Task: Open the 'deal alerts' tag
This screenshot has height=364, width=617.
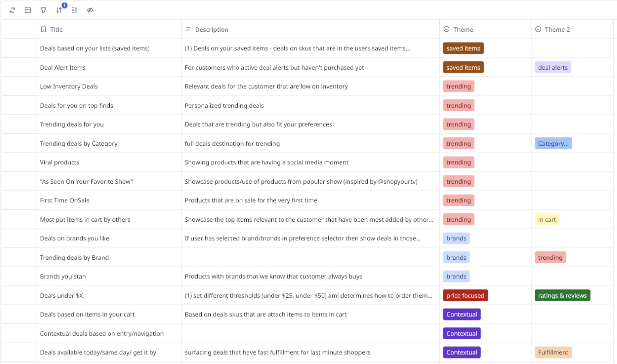Action: [x=553, y=68]
